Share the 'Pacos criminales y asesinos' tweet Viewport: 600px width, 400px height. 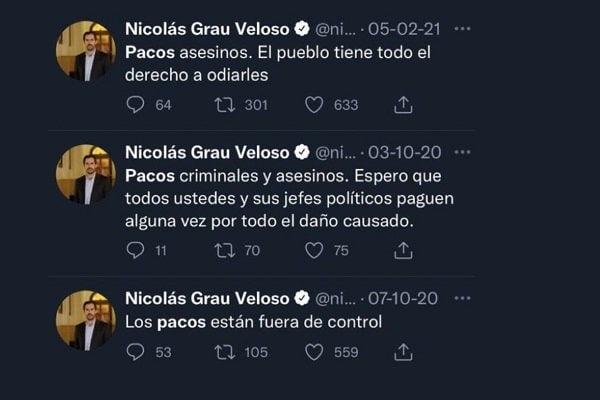(403, 250)
